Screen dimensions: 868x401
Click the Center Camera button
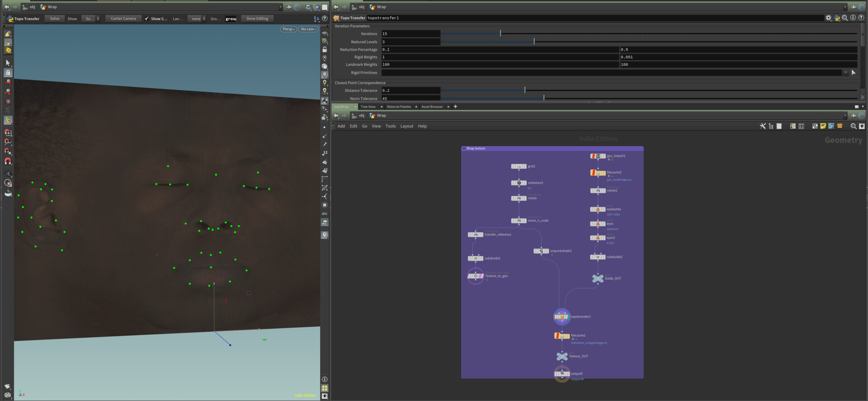tap(123, 19)
